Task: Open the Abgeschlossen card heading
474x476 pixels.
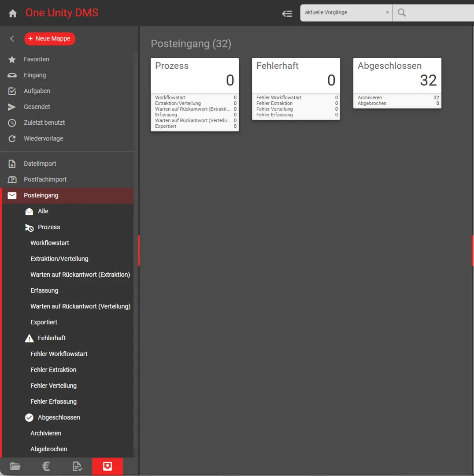Action: point(389,66)
